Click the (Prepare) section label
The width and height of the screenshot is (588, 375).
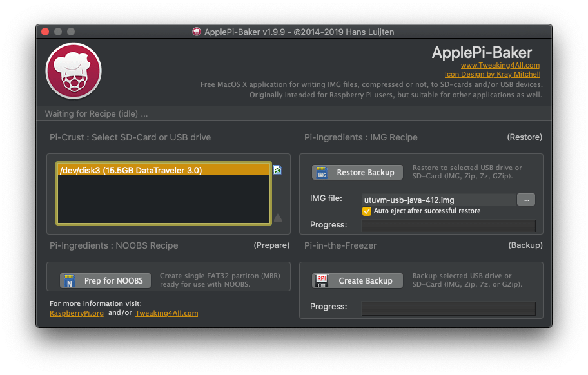(x=271, y=245)
